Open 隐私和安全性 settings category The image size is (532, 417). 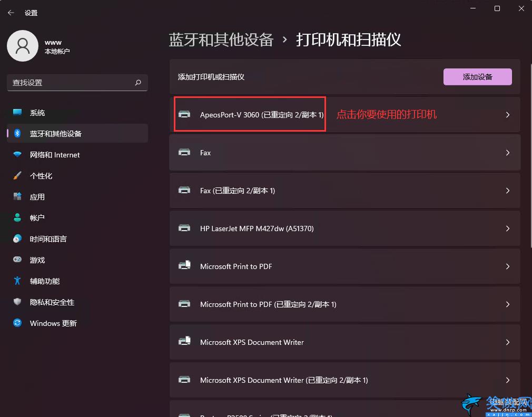pyautogui.click(x=77, y=302)
